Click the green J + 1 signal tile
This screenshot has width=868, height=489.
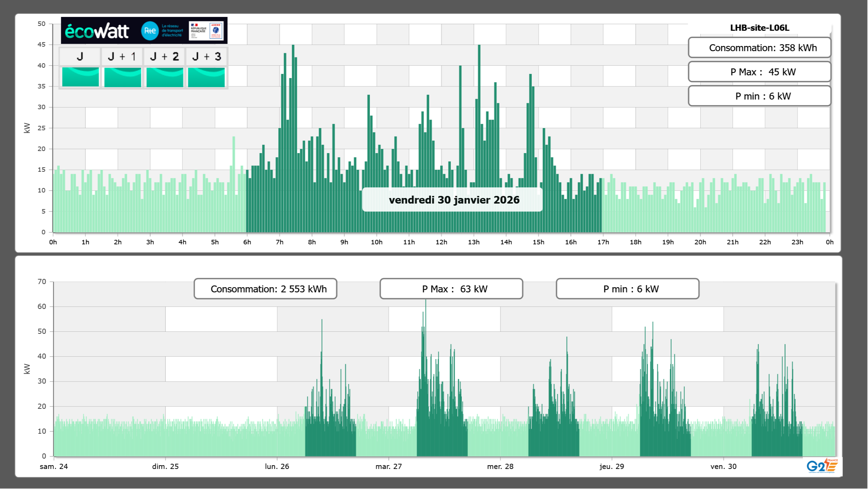(122, 77)
